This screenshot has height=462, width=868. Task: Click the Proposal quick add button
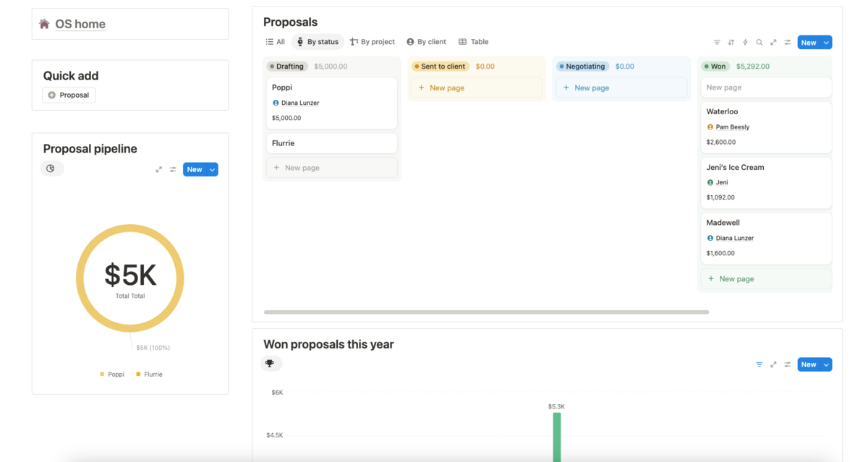[x=69, y=95]
